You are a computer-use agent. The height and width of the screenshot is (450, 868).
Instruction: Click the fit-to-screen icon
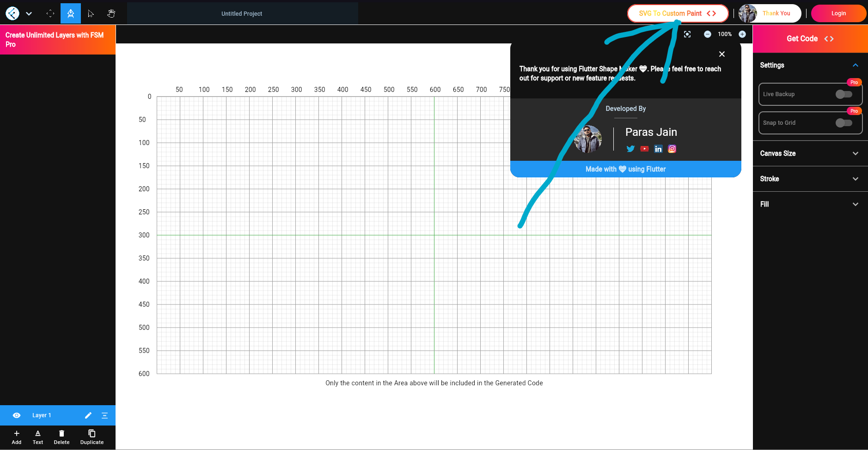(x=687, y=34)
